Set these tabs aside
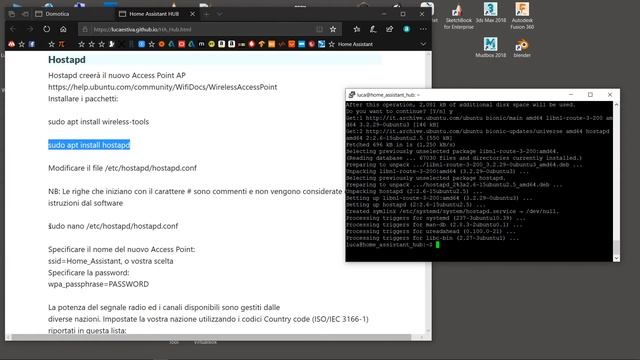 [25, 14]
